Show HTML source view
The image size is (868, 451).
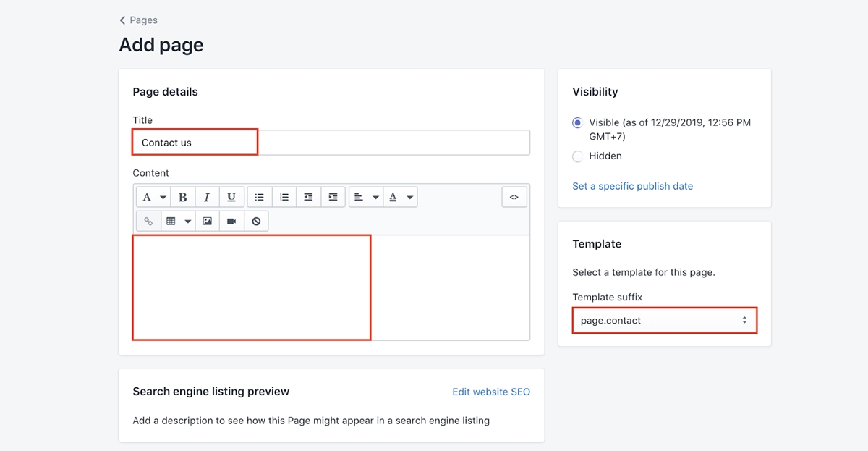tap(514, 197)
